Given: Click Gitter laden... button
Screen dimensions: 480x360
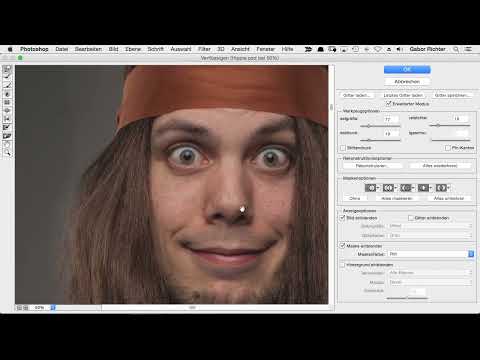Looking at the screenshot, I should (x=356, y=95).
